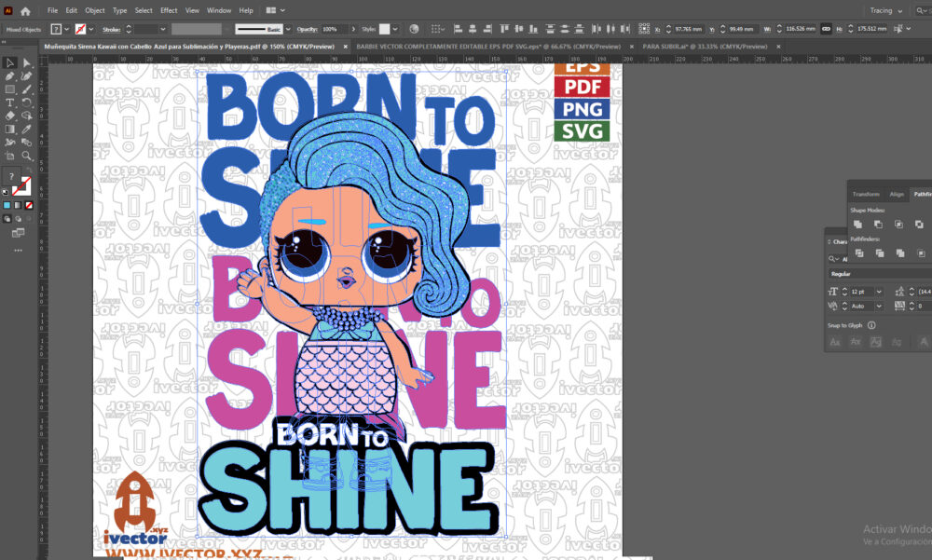
Task: Click the Opacity panel link label
Action: [307, 29]
